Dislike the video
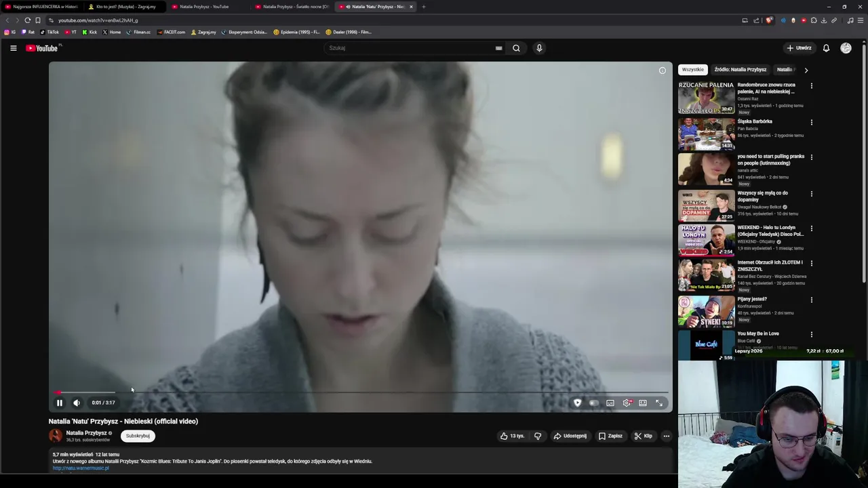 (x=538, y=436)
